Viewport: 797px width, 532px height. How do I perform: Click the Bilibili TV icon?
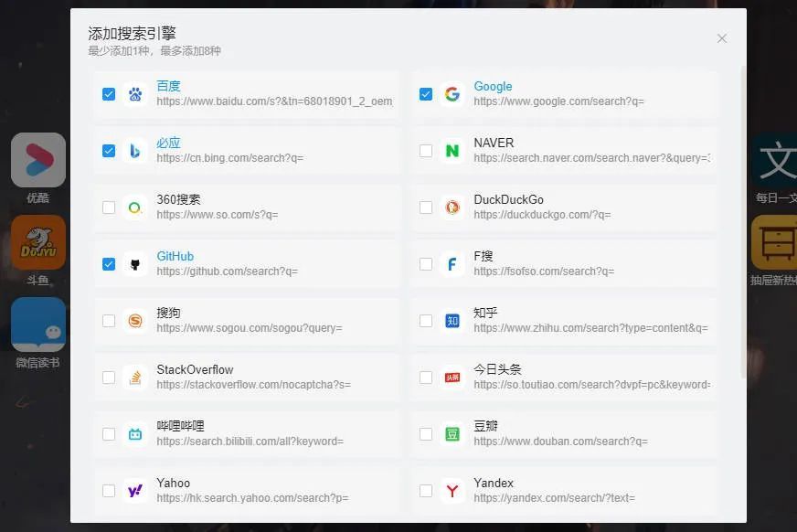pos(134,434)
